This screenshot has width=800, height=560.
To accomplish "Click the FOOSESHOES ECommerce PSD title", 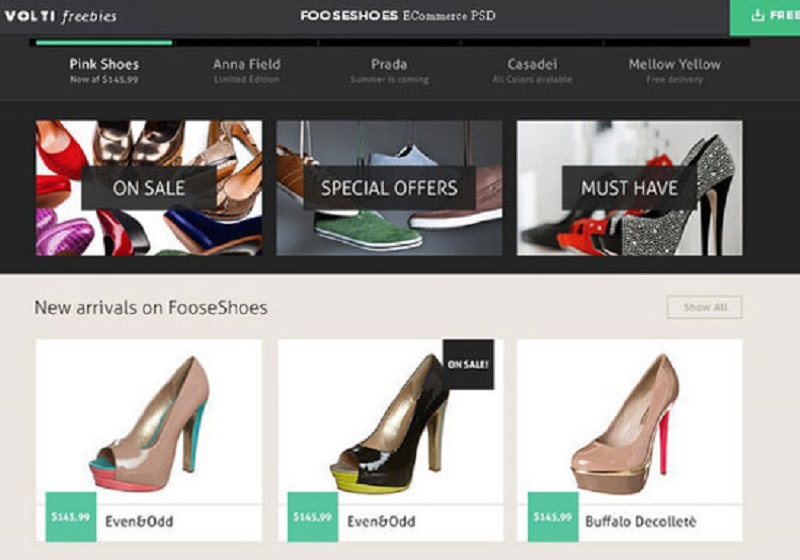I will [397, 16].
